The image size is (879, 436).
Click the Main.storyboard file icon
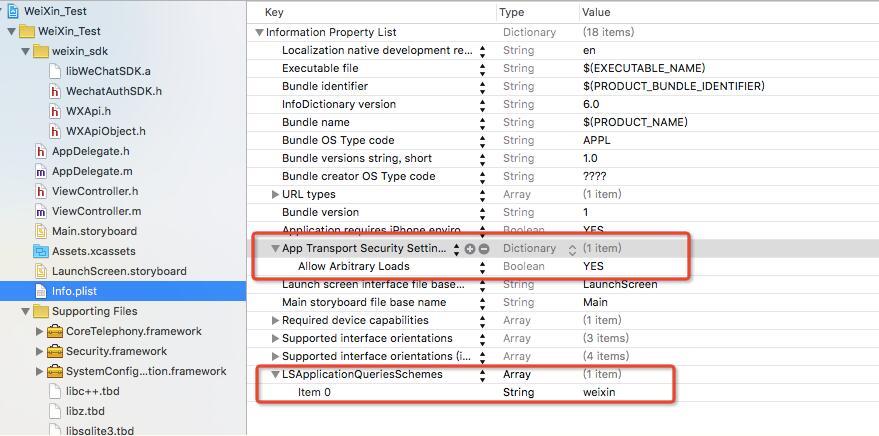click(x=41, y=231)
